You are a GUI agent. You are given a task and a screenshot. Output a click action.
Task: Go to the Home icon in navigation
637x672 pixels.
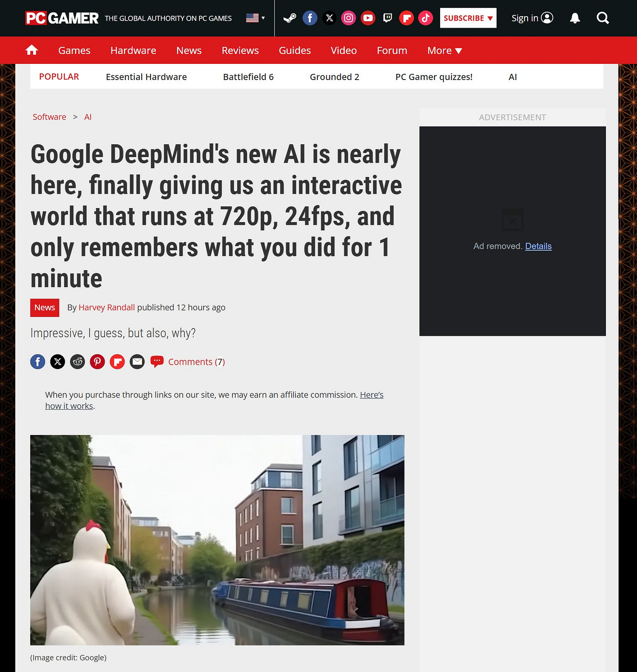pyautogui.click(x=31, y=50)
